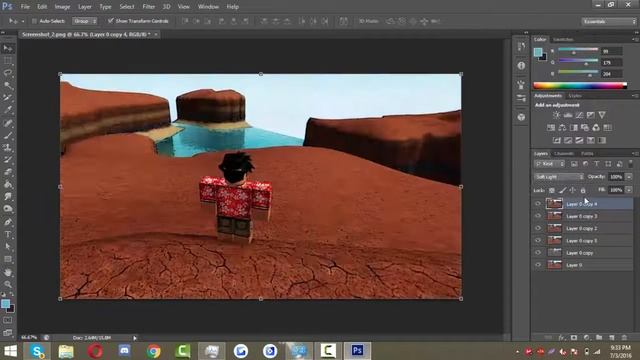Open the Soft Light blend mode dropdown
640x360 pixels.
tap(559, 177)
